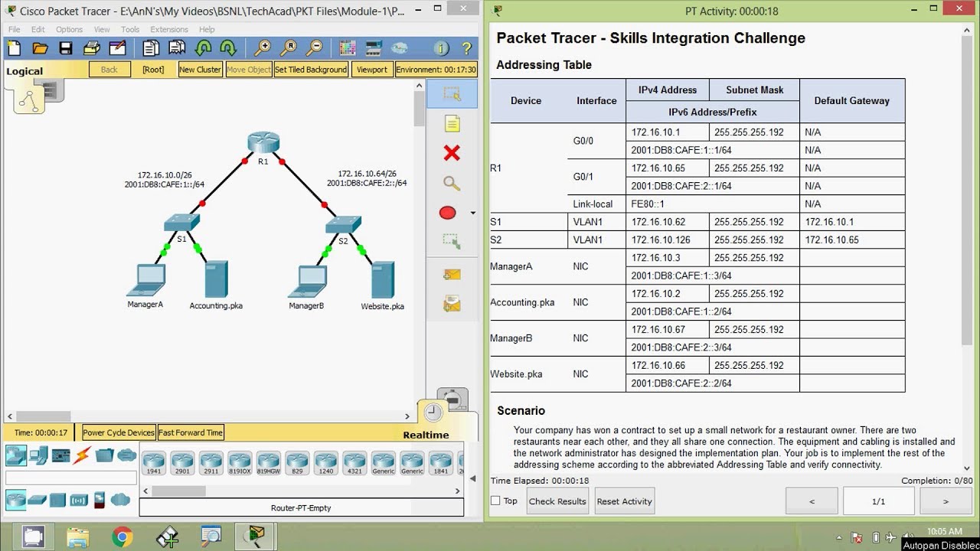This screenshot has width=980, height=551.
Task: Click Set Tiled Background button
Action: click(311, 69)
